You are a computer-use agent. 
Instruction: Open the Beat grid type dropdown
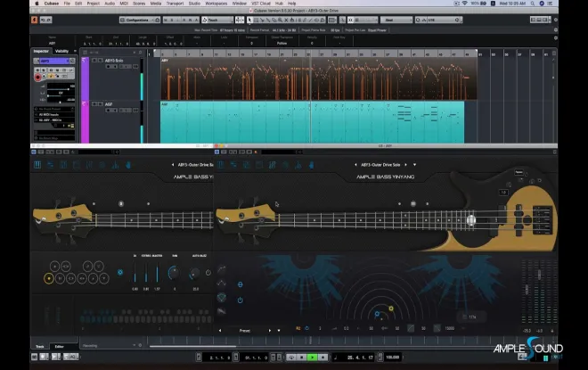396,20
